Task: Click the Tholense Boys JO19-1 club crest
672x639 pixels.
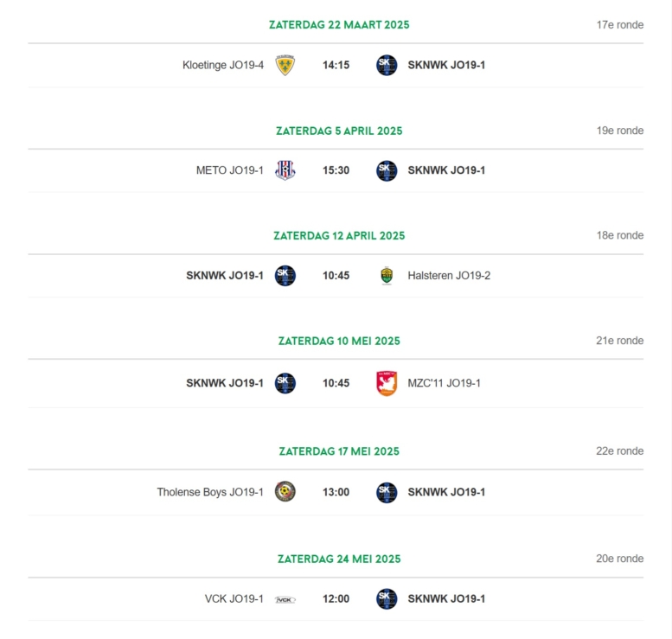Action: 285,491
